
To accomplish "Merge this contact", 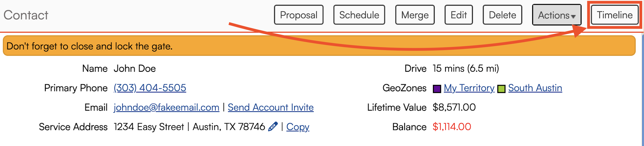I will click(x=415, y=15).
